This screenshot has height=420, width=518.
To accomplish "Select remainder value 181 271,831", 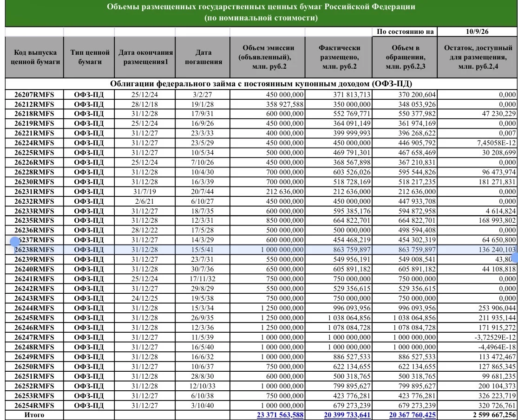I will coord(477,182).
